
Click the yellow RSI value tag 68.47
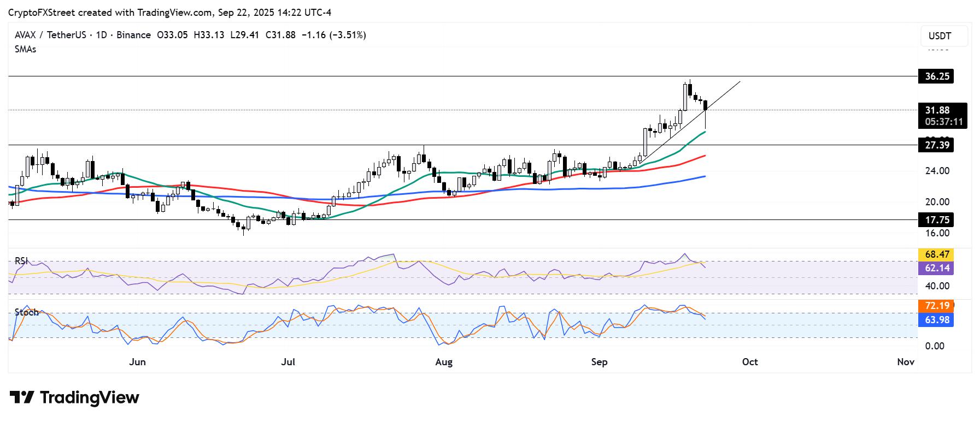[936, 254]
